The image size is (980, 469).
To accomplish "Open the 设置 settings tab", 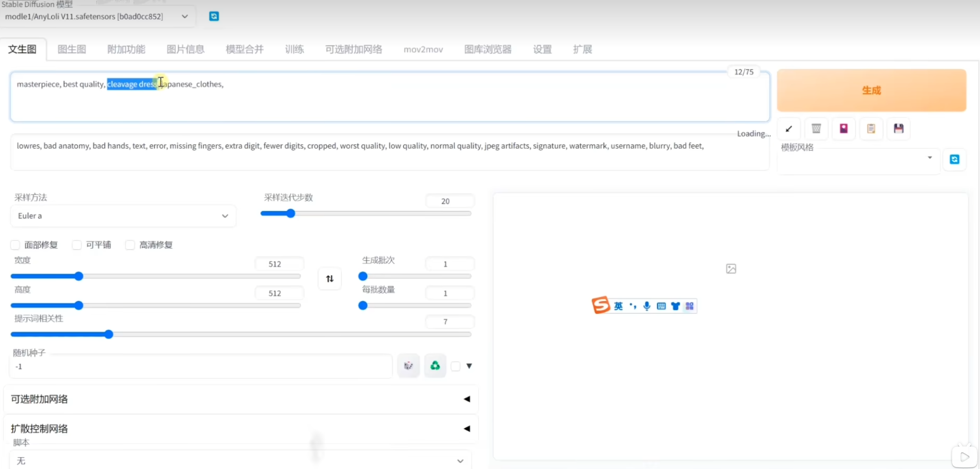I will [x=542, y=50].
